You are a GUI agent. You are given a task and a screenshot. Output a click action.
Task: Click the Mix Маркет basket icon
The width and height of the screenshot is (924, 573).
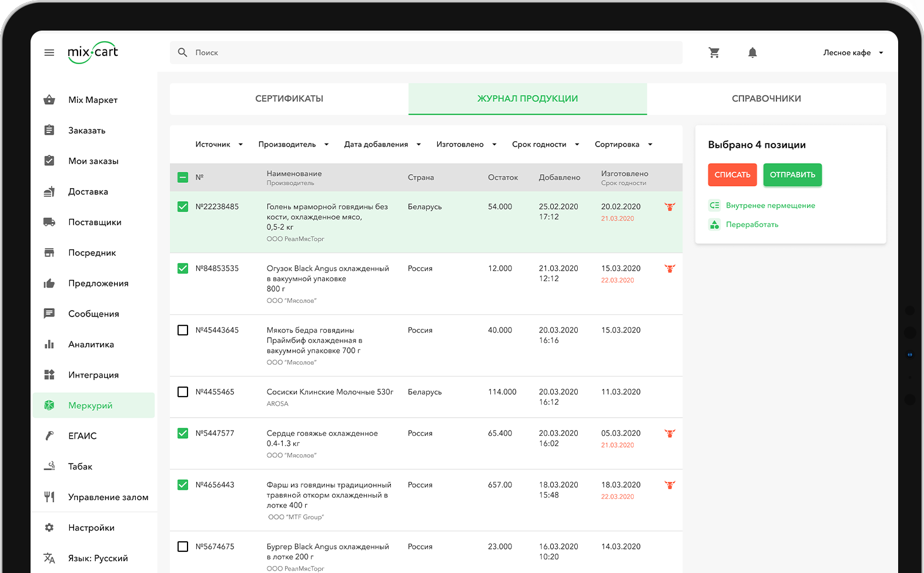49,99
